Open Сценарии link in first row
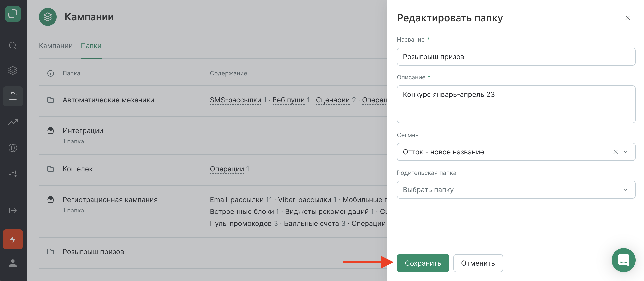 pyautogui.click(x=332, y=100)
